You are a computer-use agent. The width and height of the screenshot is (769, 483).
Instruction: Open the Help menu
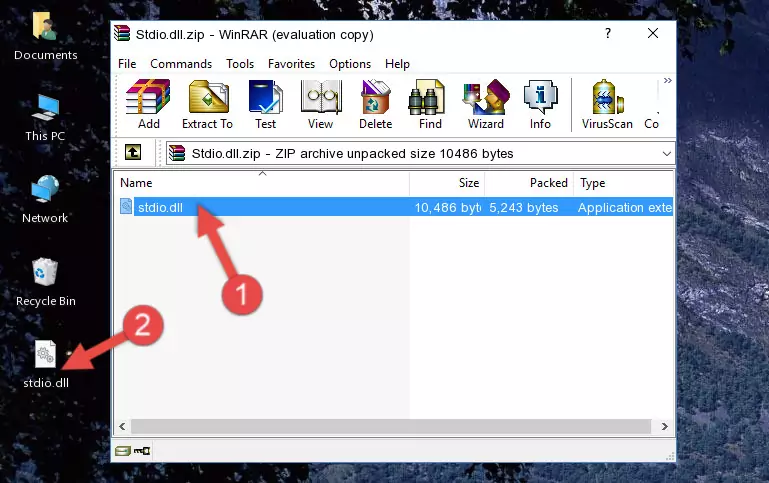397,64
